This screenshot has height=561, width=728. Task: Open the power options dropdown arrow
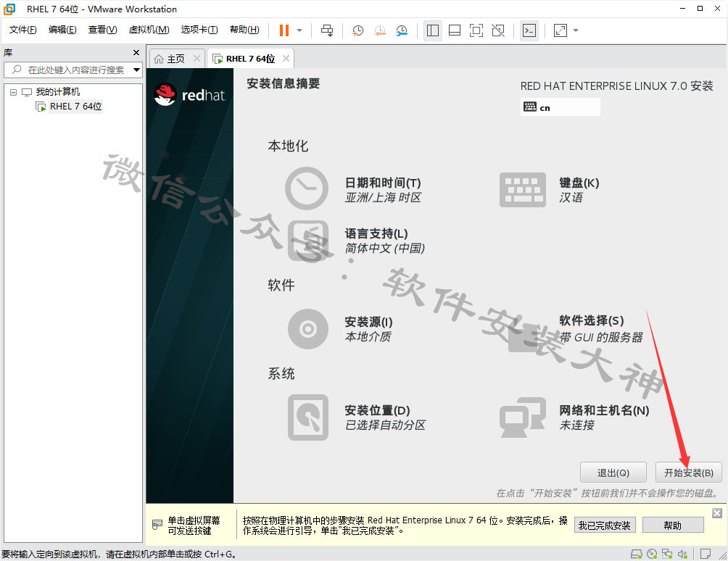299,30
